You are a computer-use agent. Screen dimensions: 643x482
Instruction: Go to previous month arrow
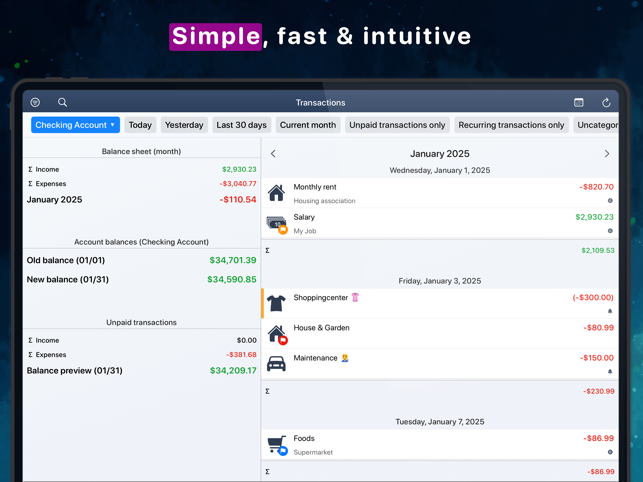coord(273,153)
